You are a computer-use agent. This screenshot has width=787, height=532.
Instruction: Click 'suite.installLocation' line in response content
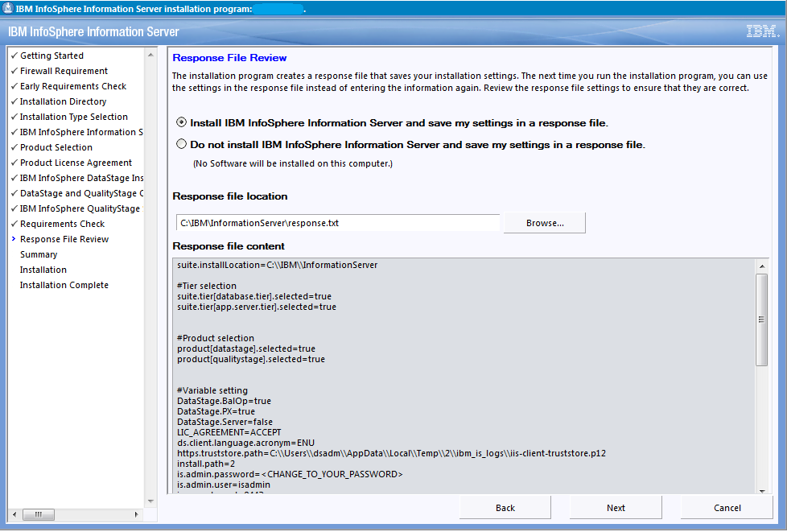pos(277,265)
